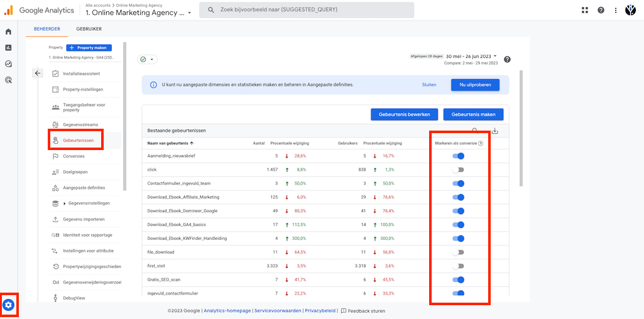Screen dimensions: 644x319
Task: Go to Home in left sidebar
Action: (x=8, y=31)
